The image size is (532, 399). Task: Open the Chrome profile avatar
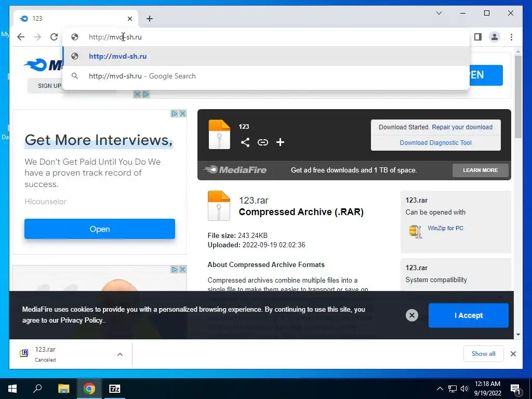pyautogui.click(x=495, y=37)
